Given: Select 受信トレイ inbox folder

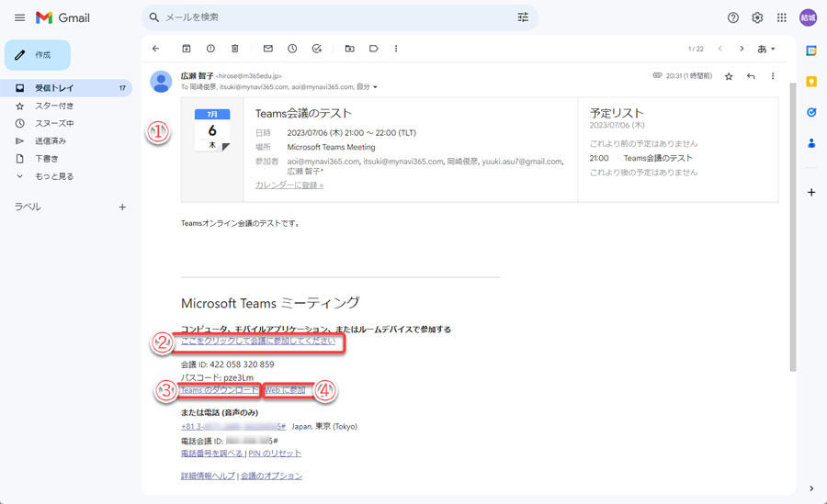Looking at the screenshot, I should [66, 88].
